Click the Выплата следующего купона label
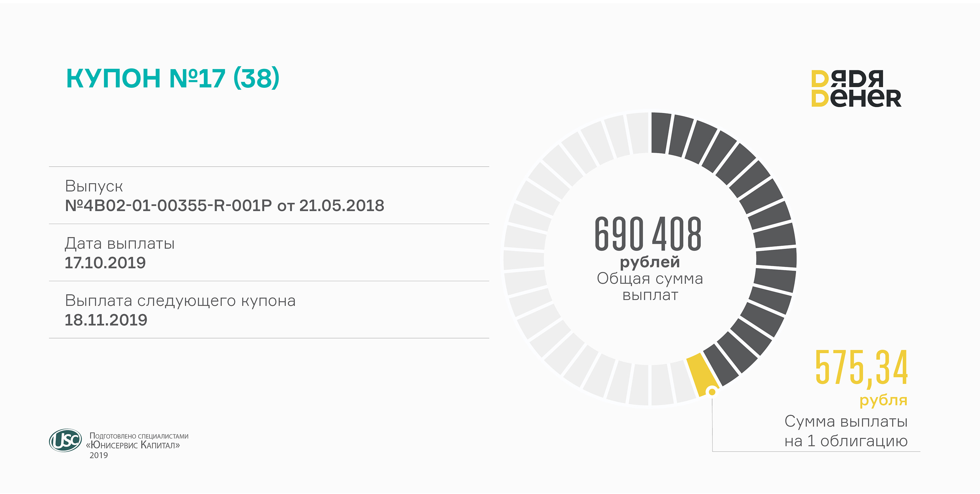The width and height of the screenshot is (980, 494). coord(180,300)
